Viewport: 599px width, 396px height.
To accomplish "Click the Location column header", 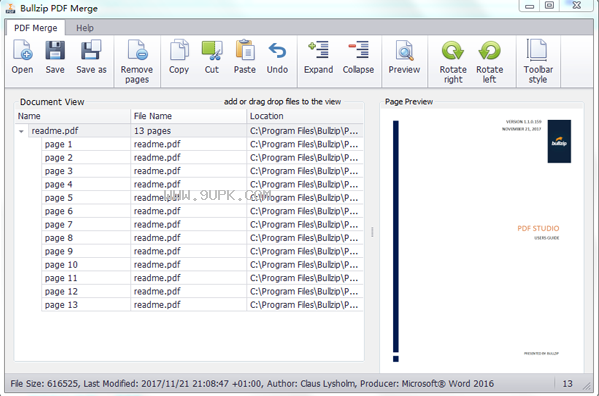I will (305, 116).
